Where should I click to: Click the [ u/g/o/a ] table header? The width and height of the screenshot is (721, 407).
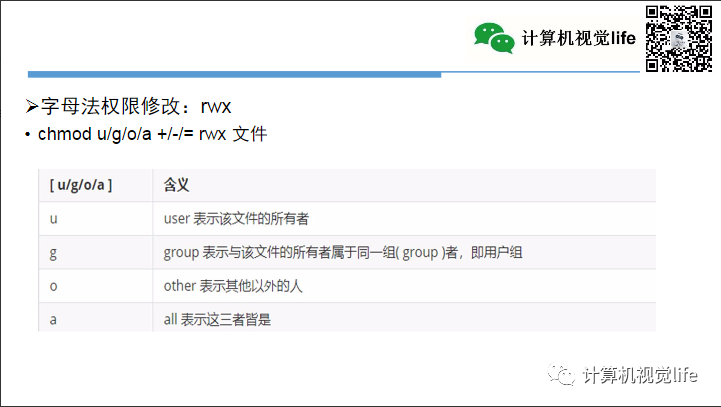(x=80, y=185)
